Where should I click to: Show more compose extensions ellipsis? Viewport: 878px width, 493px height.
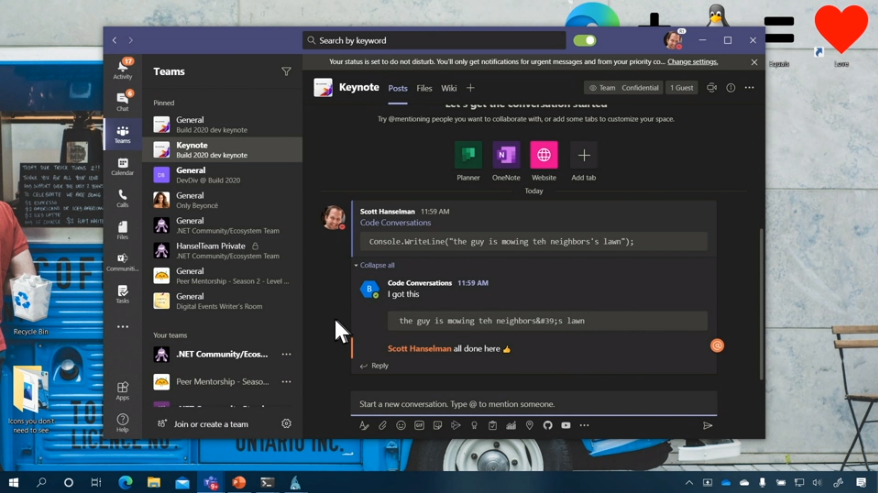coord(584,425)
